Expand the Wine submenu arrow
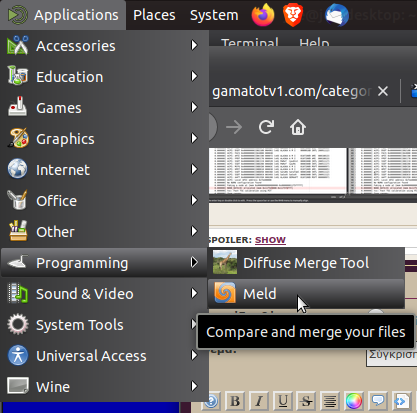This screenshot has width=417, height=413. coord(194,386)
